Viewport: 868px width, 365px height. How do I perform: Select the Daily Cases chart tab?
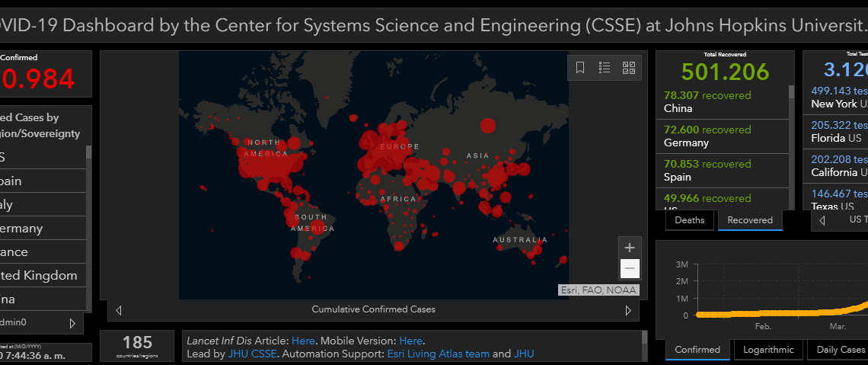coord(838,350)
